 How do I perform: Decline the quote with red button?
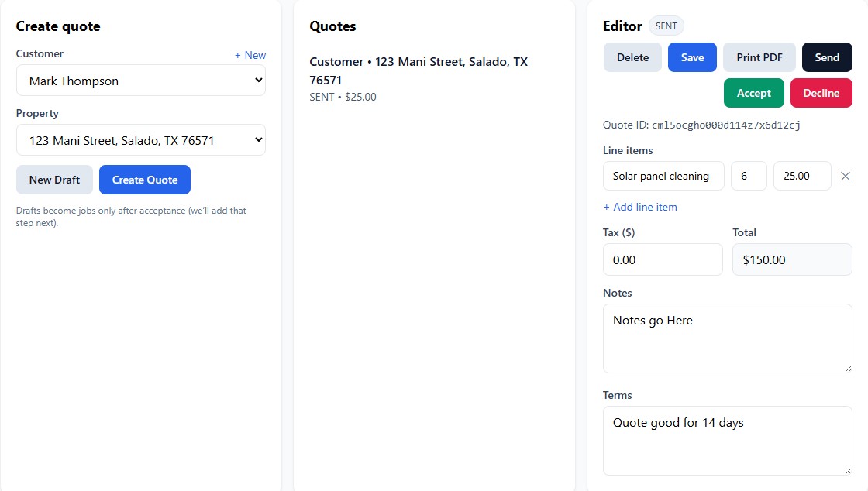pyautogui.click(x=821, y=93)
